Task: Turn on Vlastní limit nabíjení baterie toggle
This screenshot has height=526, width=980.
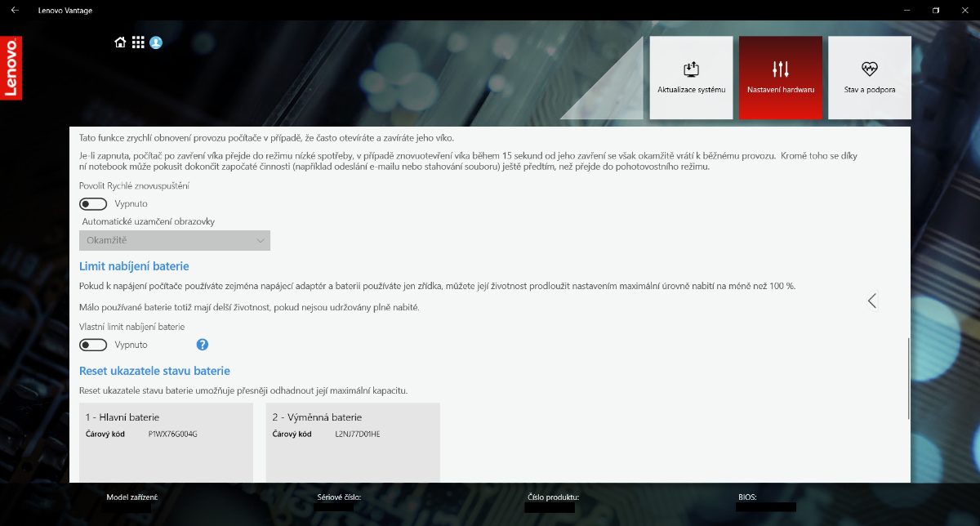Action: click(x=93, y=345)
